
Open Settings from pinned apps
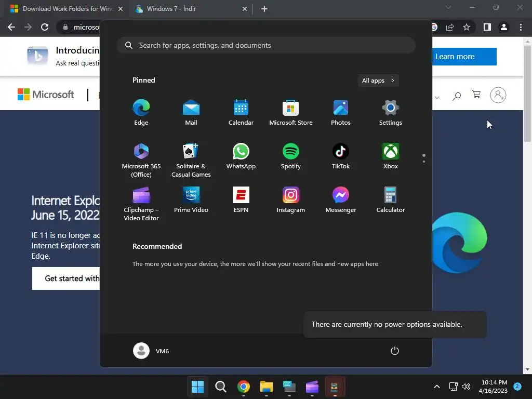pos(391,113)
